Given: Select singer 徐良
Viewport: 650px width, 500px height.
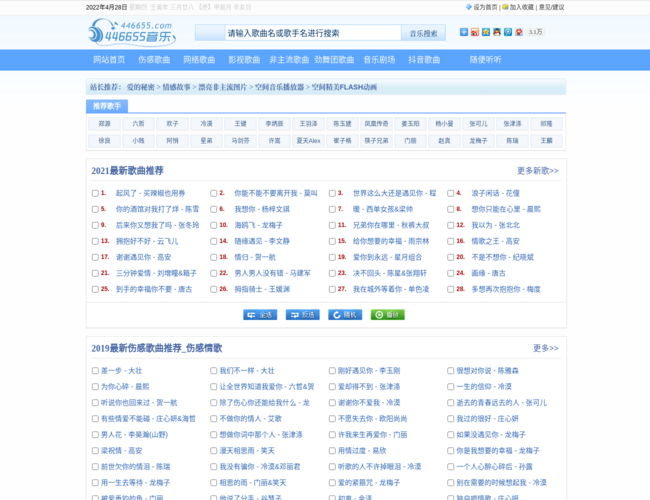Looking at the screenshot, I should (x=104, y=141).
